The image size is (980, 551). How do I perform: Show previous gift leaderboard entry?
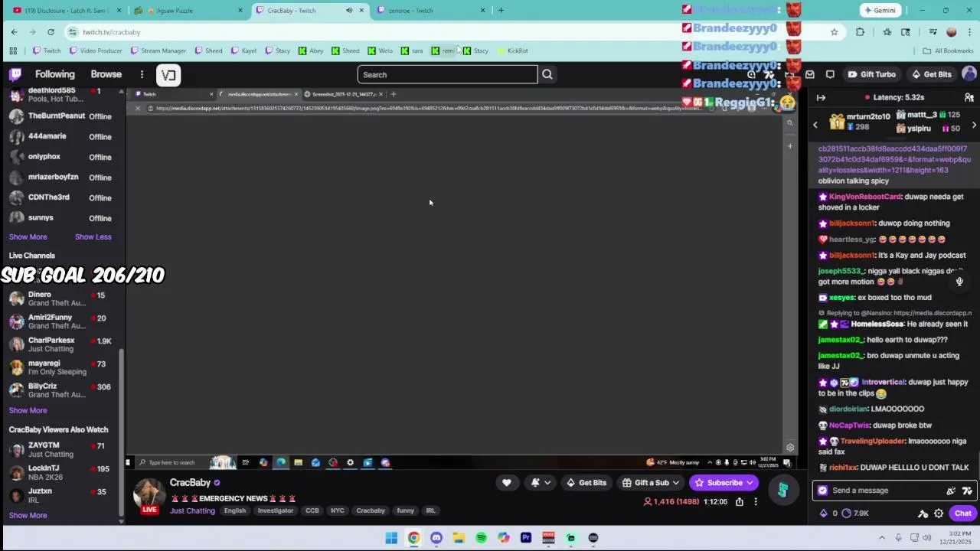click(815, 125)
